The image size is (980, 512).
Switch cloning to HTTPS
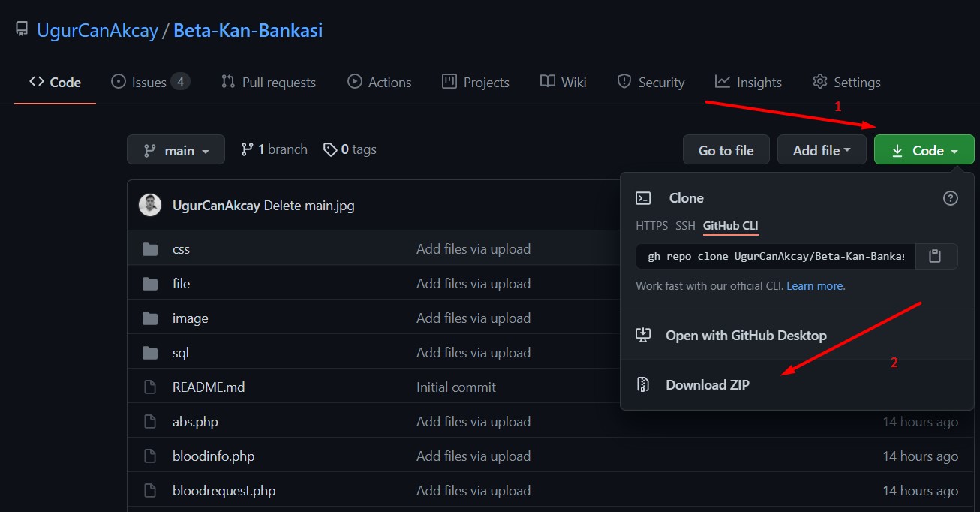(x=651, y=225)
